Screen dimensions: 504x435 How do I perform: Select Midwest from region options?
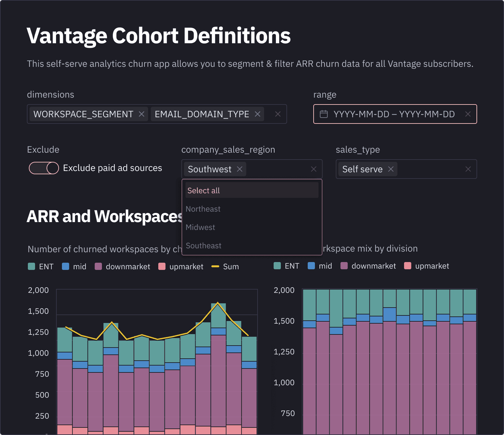pos(201,227)
